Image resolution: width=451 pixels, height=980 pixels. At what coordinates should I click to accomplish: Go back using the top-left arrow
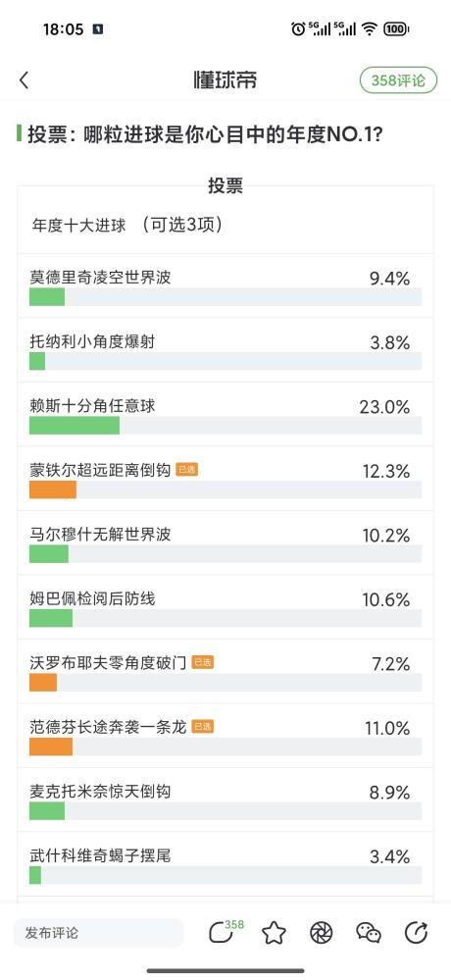pyautogui.click(x=24, y=80)
